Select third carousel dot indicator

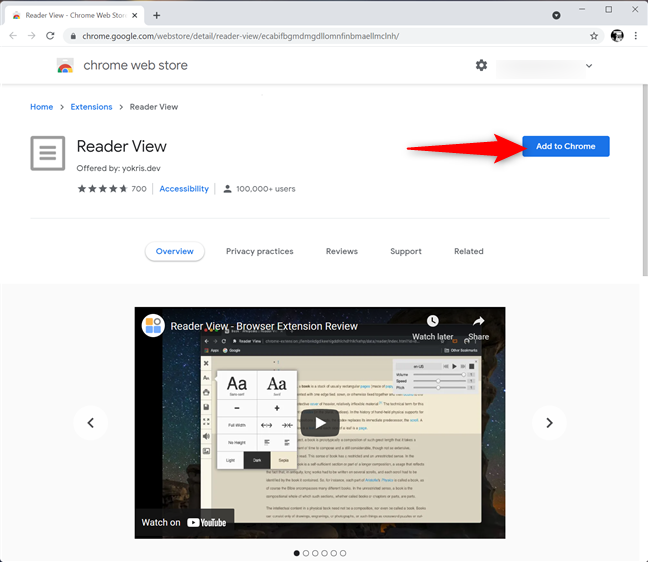315,553
